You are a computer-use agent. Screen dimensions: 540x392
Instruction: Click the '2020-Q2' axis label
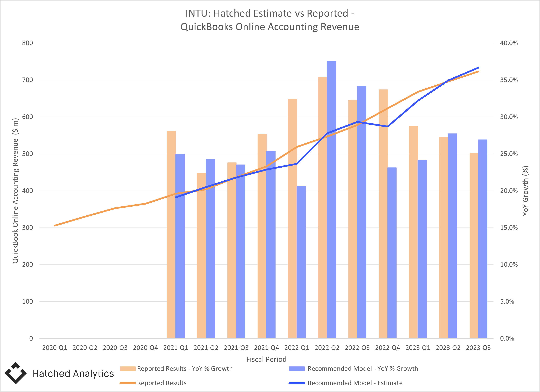(85, 348)
